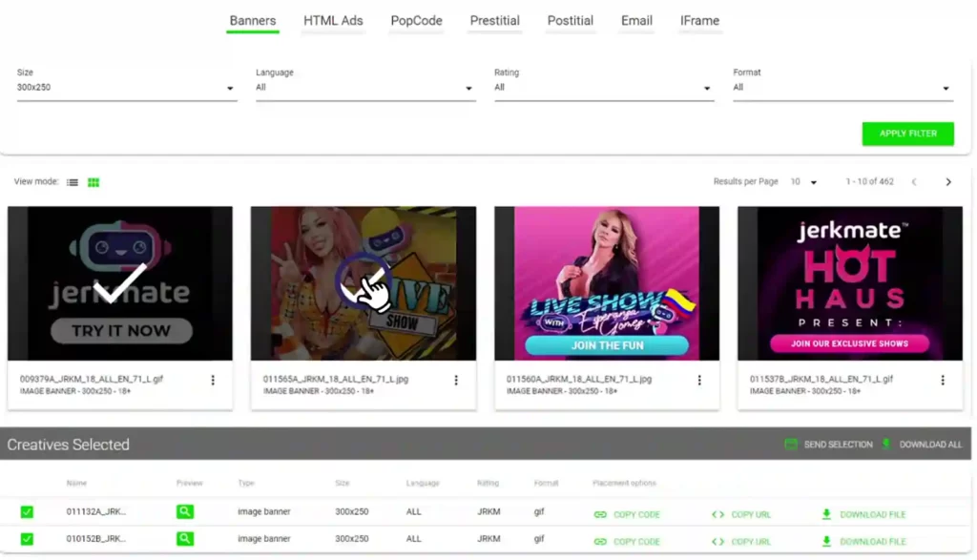977x560 pixels.
Task: Select the grid view mode icon
Action: (x=93, y=181)
